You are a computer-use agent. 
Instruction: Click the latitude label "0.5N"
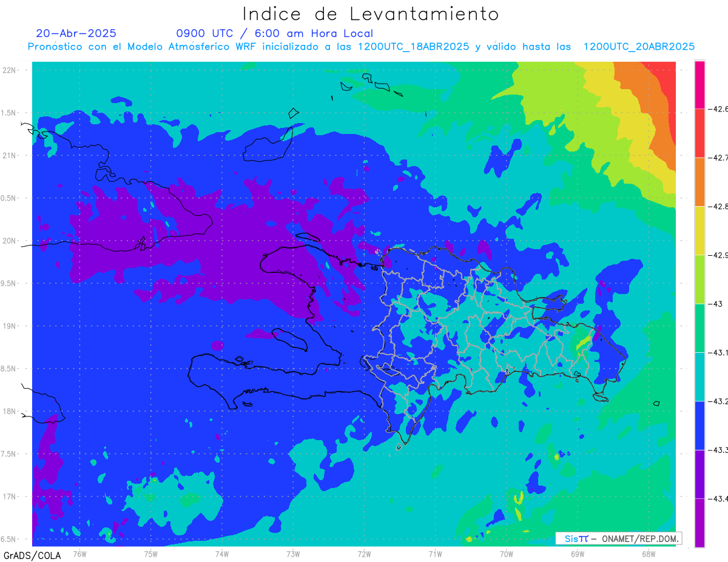tap(9, 198)
